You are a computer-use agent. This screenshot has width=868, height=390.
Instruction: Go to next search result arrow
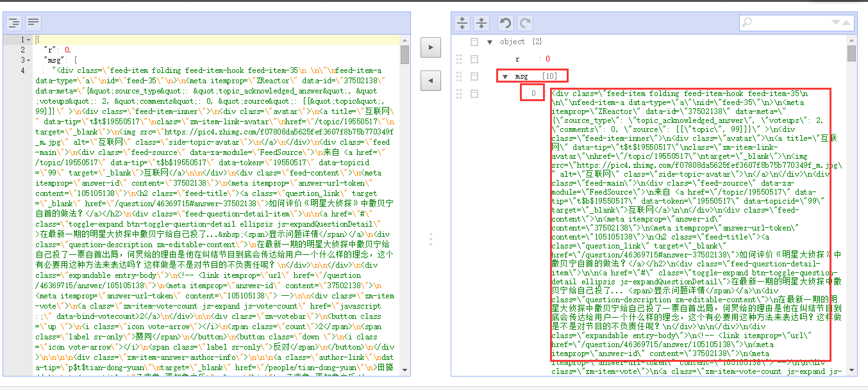[x=835, y=23]
